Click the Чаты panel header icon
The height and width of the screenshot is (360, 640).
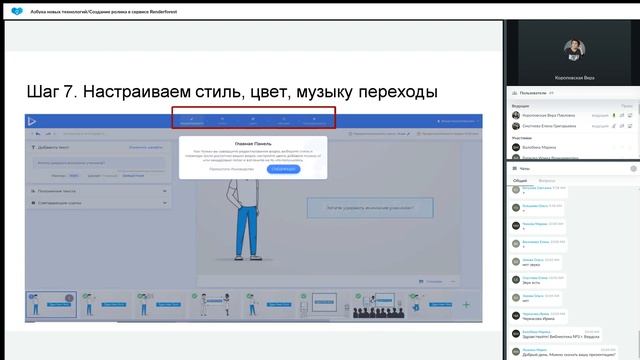pyautogui.click(x=514, y=168)
